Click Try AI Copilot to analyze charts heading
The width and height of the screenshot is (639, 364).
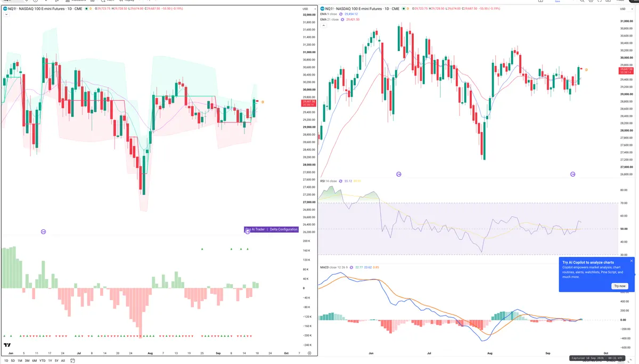pyautogui.click(x=588, y=262)
